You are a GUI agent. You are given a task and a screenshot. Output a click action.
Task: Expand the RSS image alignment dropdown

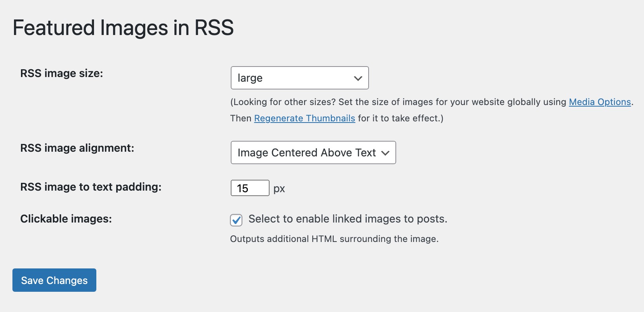point(313,152)
